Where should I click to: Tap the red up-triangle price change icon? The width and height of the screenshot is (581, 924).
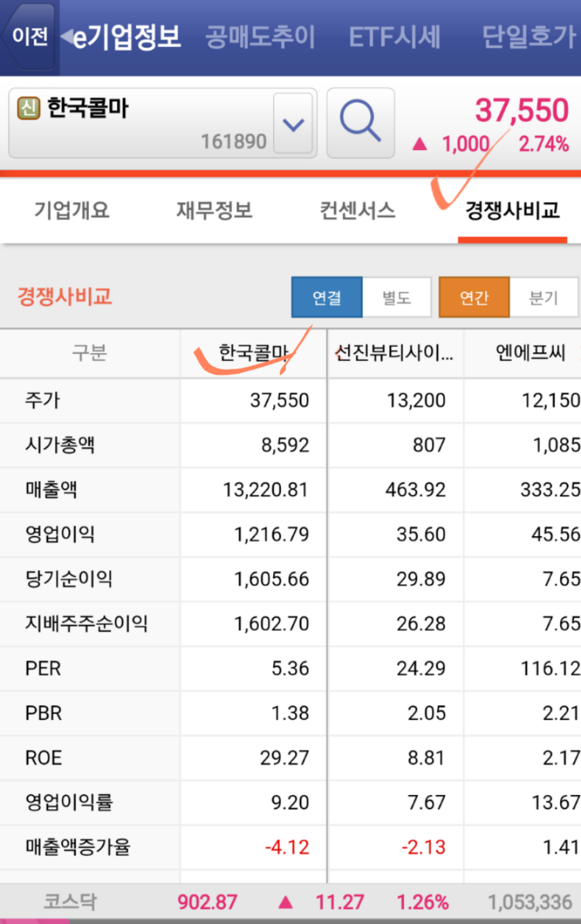coord(420,145)
